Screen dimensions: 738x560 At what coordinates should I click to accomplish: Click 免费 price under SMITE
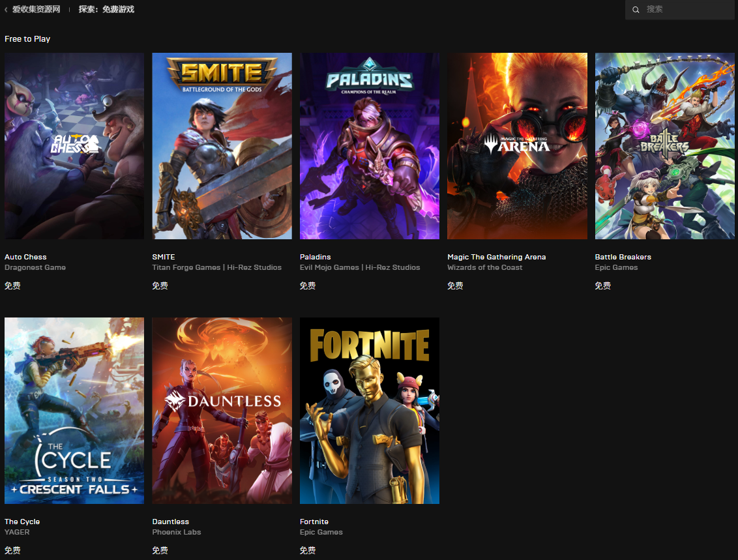point(160,286)
